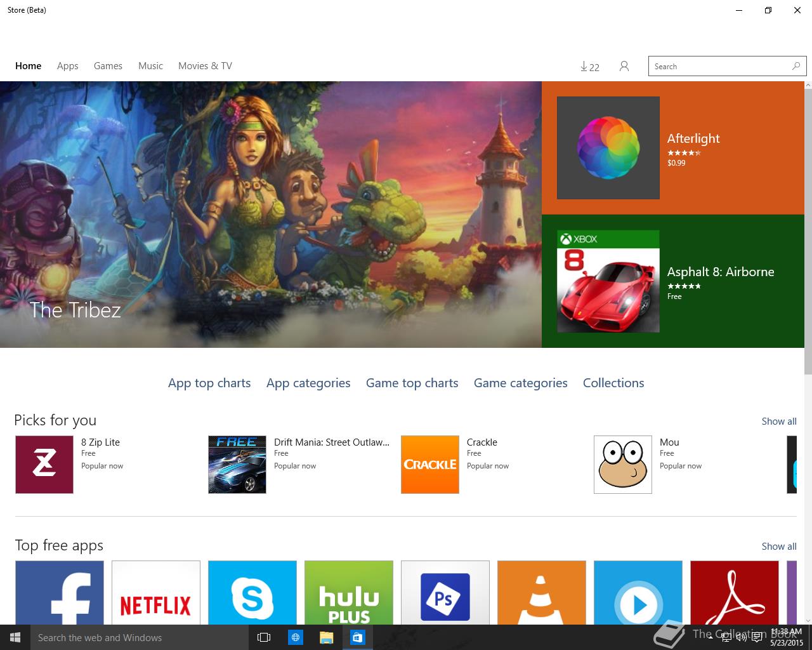The height and width of the screenshot is (650, 812).
Task: Click the taskbar clock showing 5/23/2015
Action: [x=787, y=637]
